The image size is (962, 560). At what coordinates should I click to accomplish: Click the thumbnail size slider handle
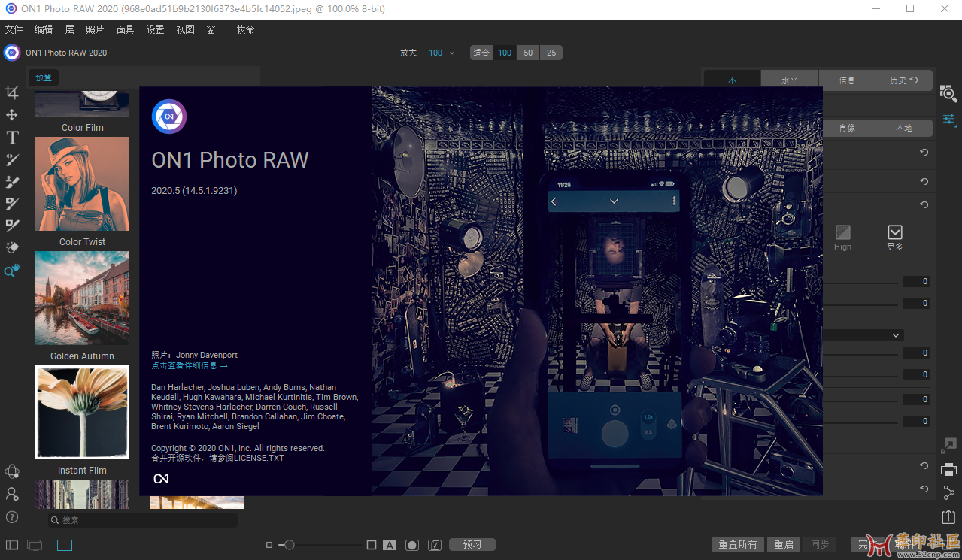click(290, 545)
